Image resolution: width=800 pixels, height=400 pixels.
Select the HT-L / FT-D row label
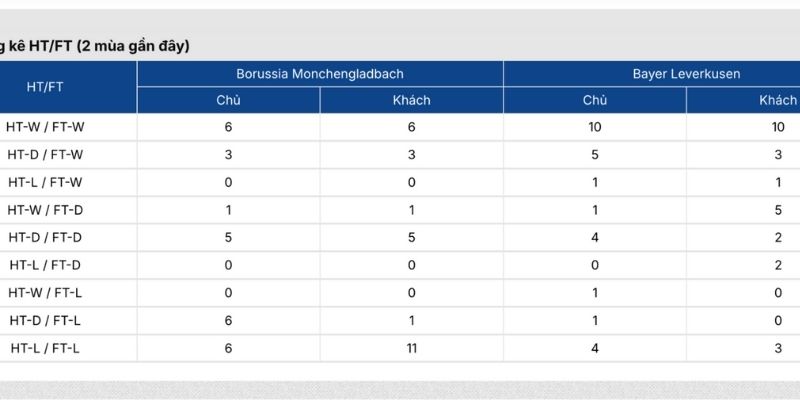click(46, 265)
